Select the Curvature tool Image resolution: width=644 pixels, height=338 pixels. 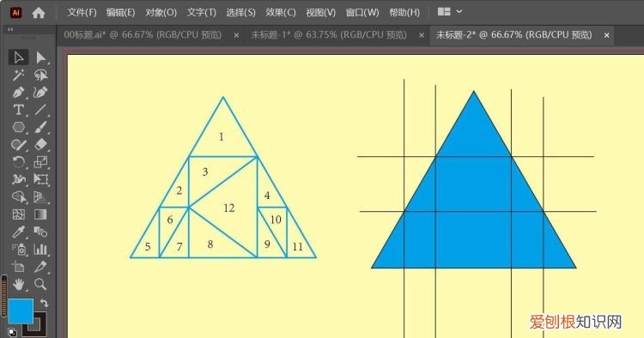(x=40, y=93)
